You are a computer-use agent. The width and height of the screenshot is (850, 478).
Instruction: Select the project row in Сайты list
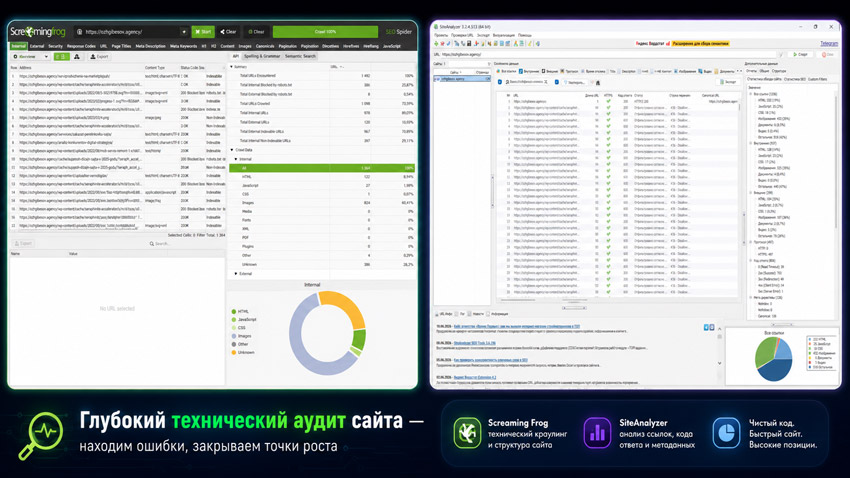click(462, 79)
